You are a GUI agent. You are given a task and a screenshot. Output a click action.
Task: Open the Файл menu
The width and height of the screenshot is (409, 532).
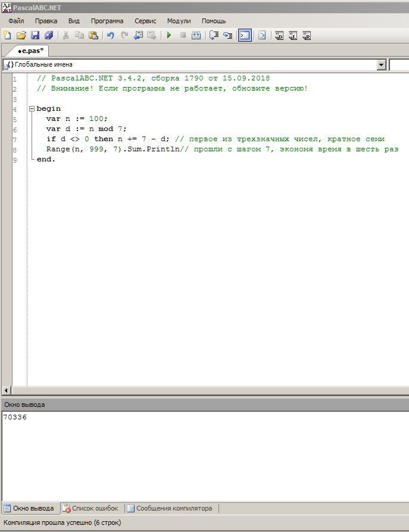click(x=16, y=21)
